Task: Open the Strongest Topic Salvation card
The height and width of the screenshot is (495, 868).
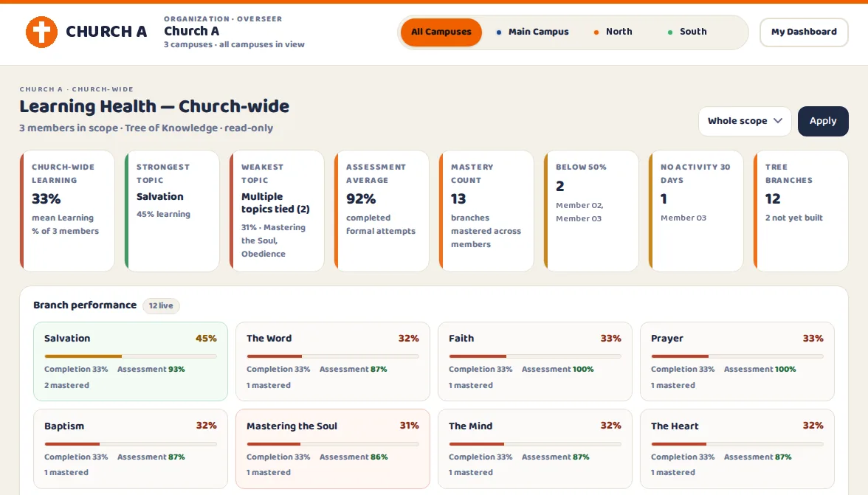Action: [172, 211]
